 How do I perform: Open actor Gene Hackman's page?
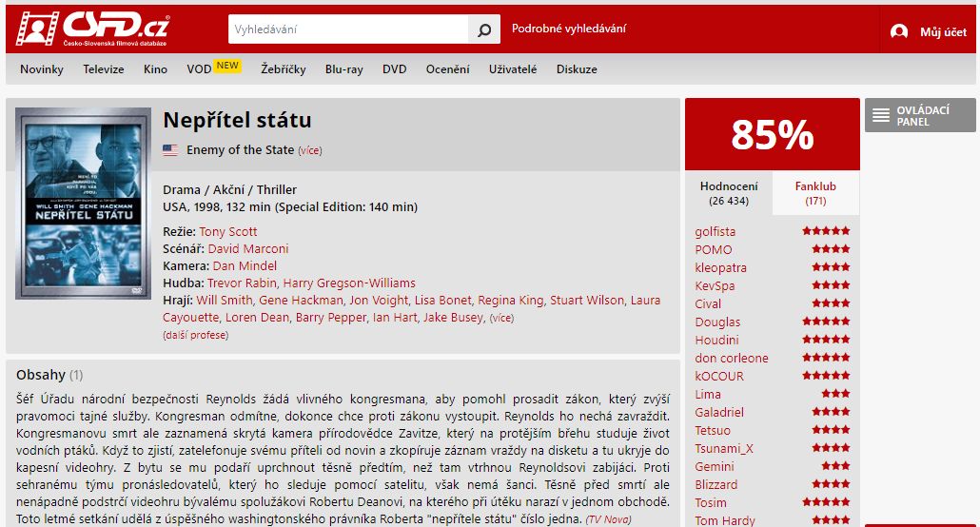point(301,300)
